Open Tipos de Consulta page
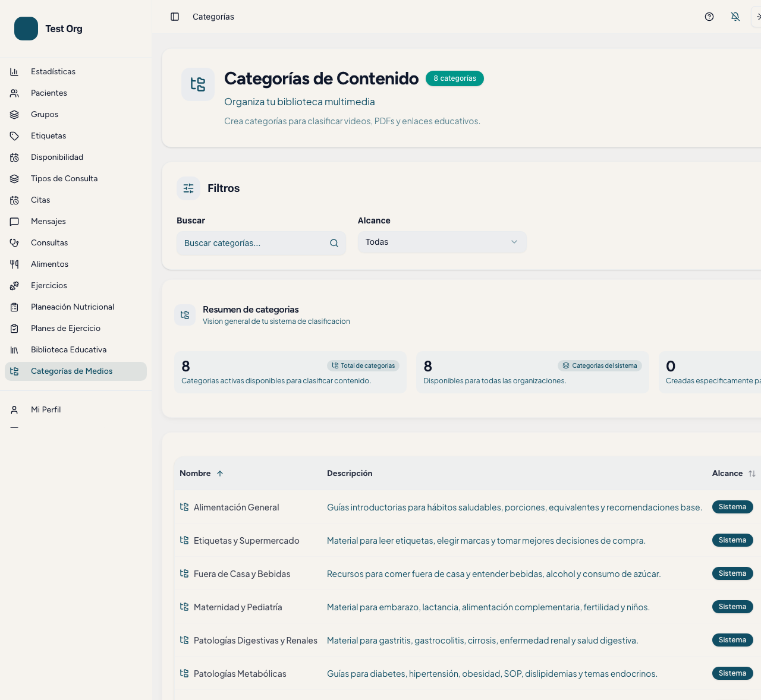The height and width of the screenshot is (700, 761). pyautogui.click(x=76, y=178)
